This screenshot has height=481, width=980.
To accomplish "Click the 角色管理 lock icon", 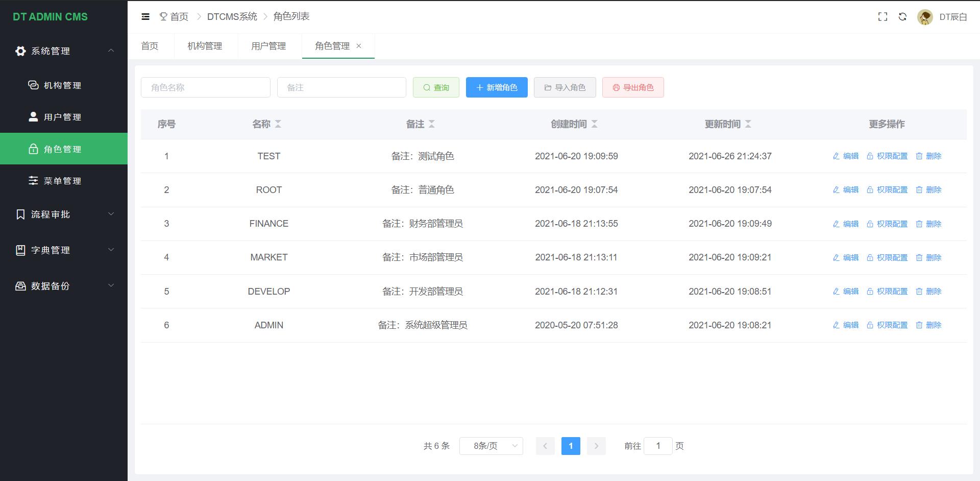I will 33,149.
